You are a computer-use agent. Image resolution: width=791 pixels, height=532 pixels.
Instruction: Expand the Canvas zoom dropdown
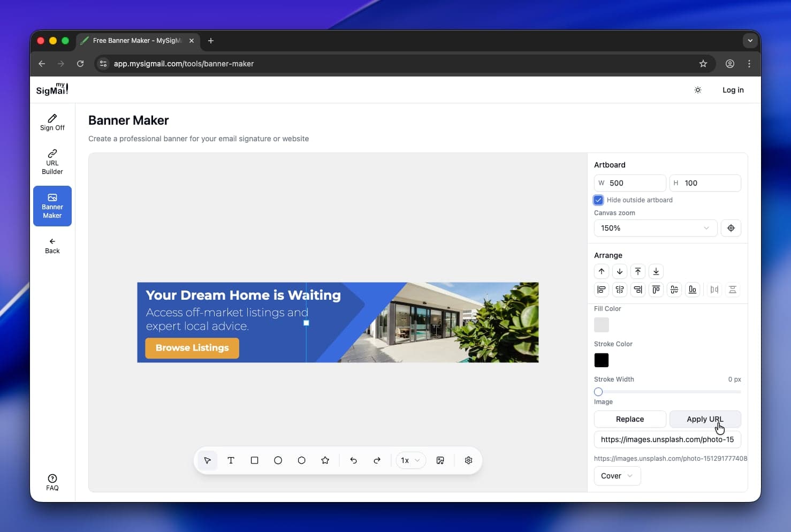tap(655, 228)
